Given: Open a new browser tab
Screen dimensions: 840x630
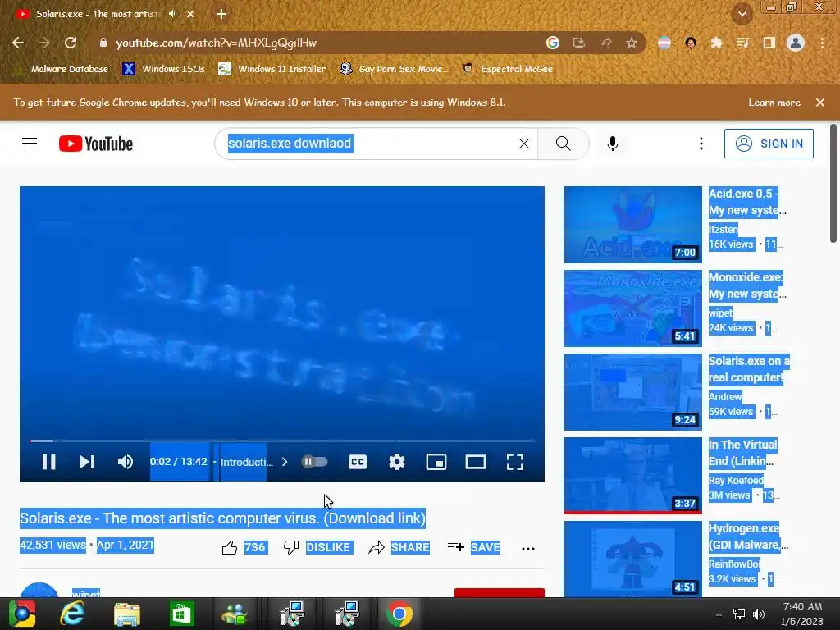Looking at the screenshot, I should pos(221,14).
